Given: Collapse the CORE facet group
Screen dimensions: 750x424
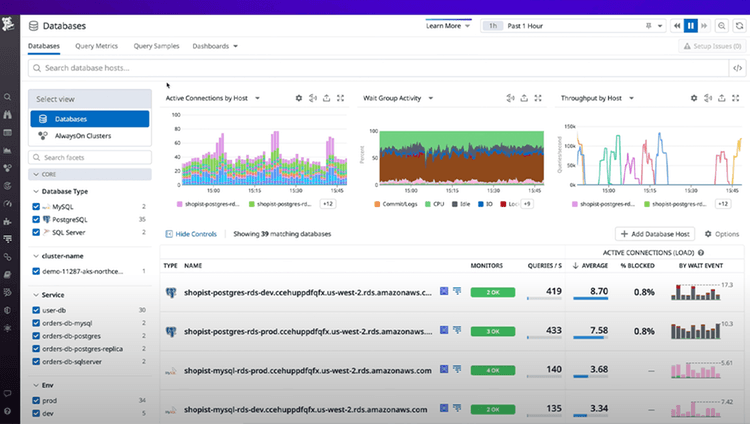Looking at the screenshot, I should click(90, 174).
